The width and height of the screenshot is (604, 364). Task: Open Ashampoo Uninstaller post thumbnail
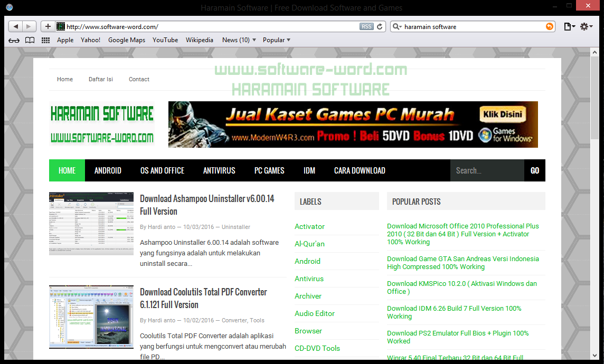click(x=91, y=224)
